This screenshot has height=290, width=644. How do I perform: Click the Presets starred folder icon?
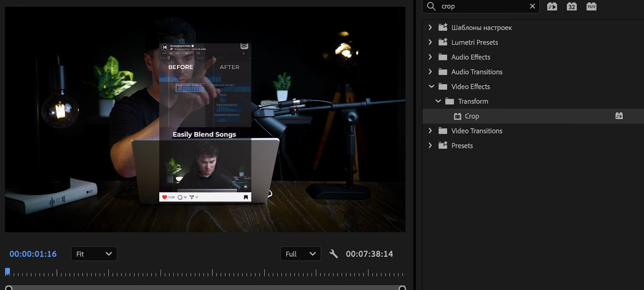(x=443, y=145)
